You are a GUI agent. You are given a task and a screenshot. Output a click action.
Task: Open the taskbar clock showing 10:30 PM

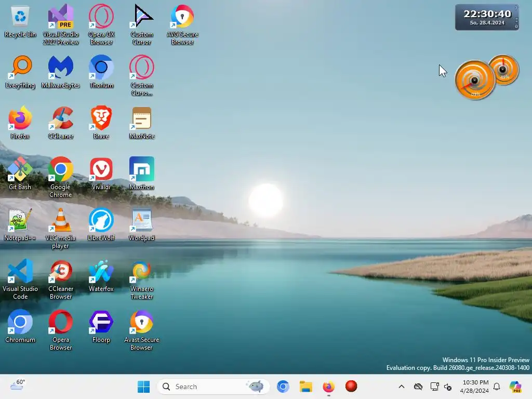475,387
